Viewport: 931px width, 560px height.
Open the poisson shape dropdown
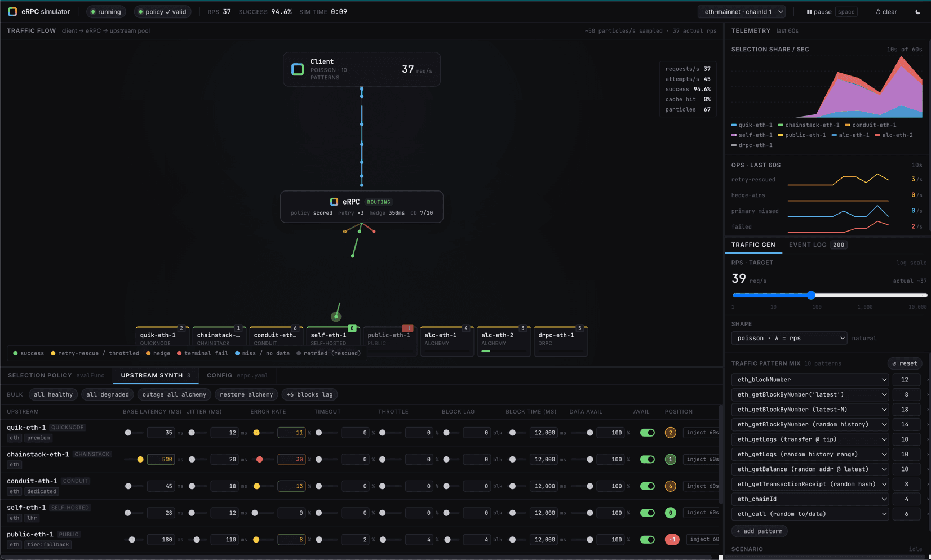click(789, 338)
